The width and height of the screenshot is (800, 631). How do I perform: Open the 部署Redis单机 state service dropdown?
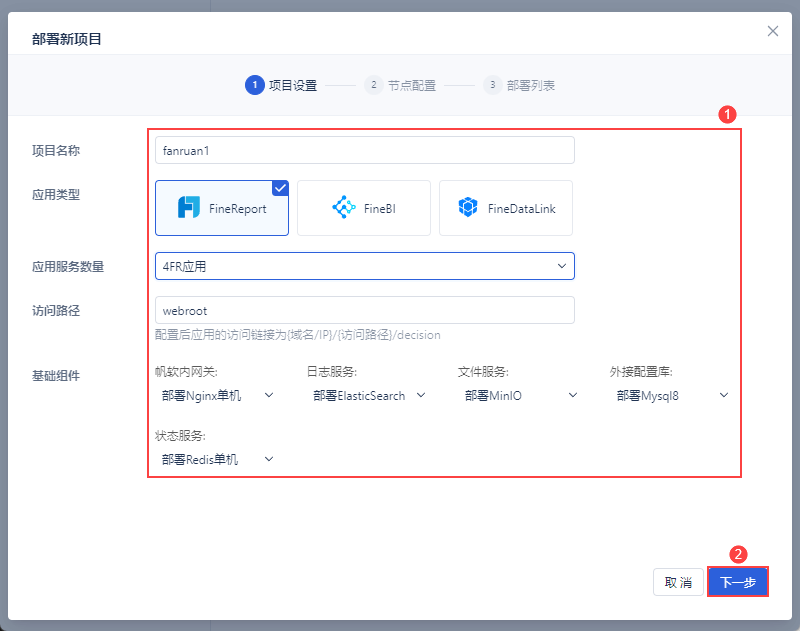click(x=217, y=459)
